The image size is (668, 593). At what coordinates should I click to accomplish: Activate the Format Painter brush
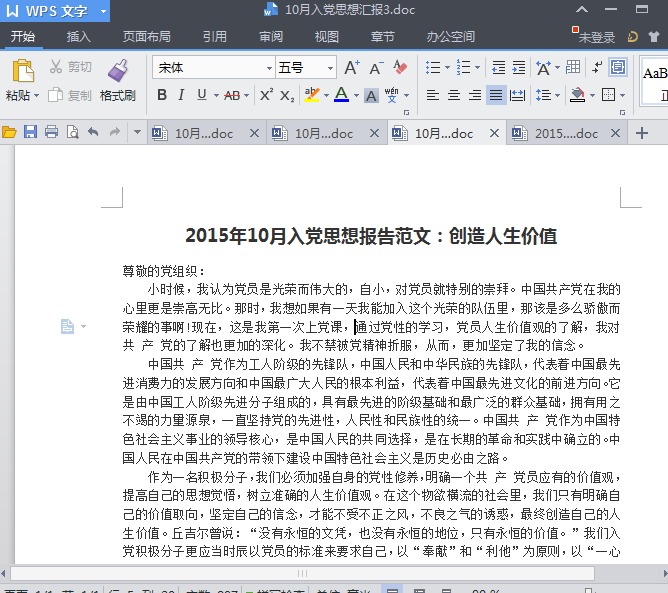click(118, 81)
